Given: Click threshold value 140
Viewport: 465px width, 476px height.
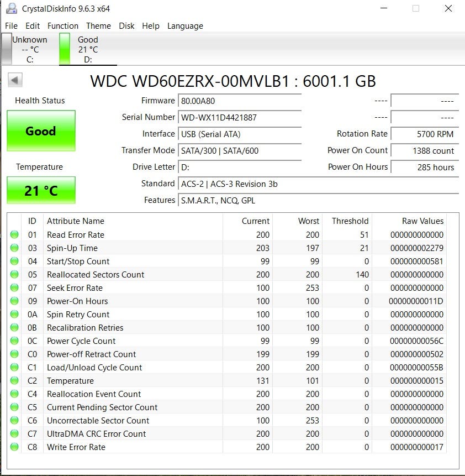Looking at the screenshot, I should (x=362, y=274).
